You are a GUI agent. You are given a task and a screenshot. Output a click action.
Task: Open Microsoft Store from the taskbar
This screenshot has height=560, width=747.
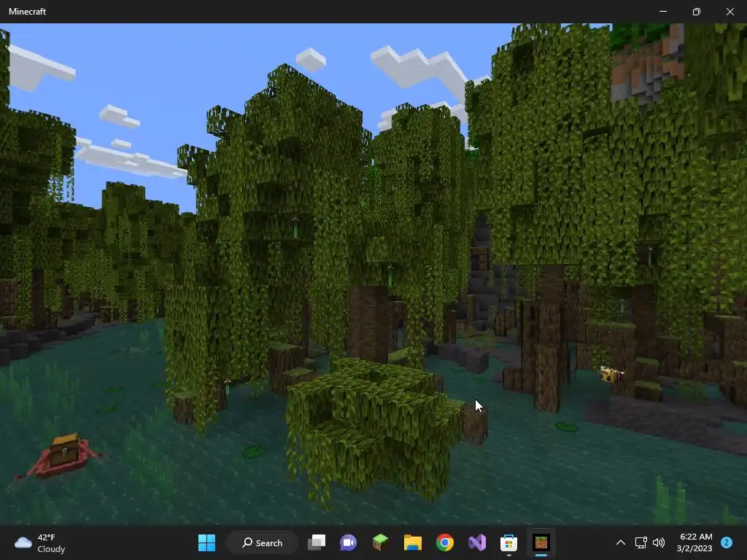coord(508,542)
